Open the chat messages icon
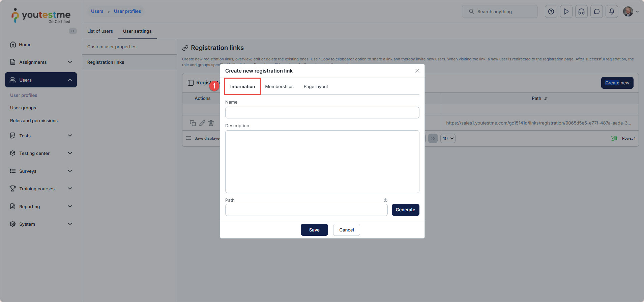Screen dimensions: 644x302 click(x=596, y=11)
